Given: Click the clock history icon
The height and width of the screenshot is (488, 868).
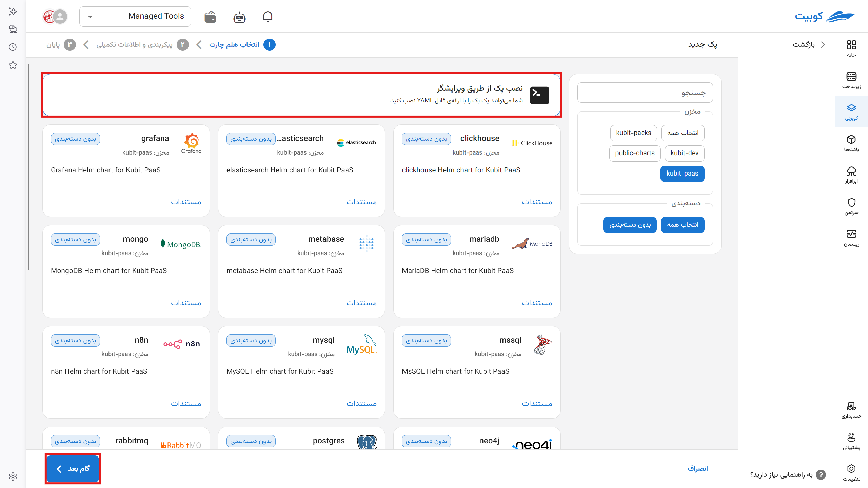Looking at the screenshot, I should click(13, 47).
